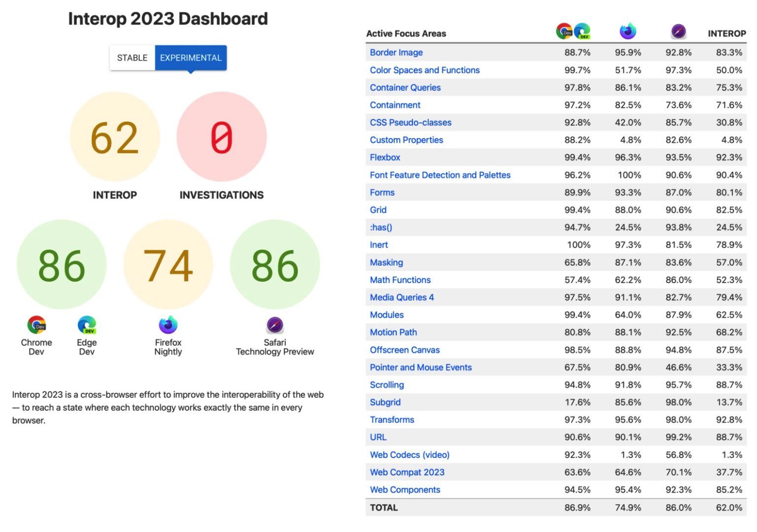Open the CSS Pseudo-classes link
The image size is (757, 532).
411,122
